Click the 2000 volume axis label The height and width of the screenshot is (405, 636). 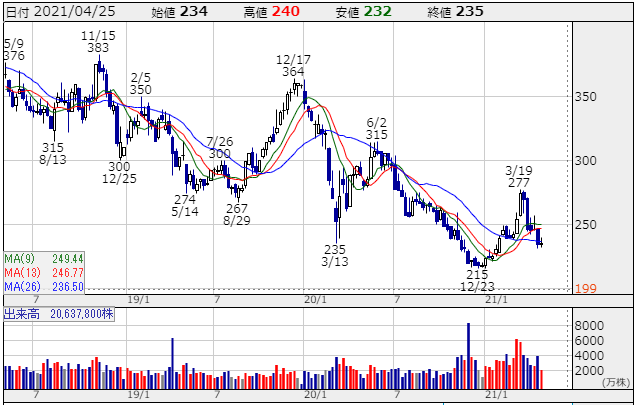point(589,371)
